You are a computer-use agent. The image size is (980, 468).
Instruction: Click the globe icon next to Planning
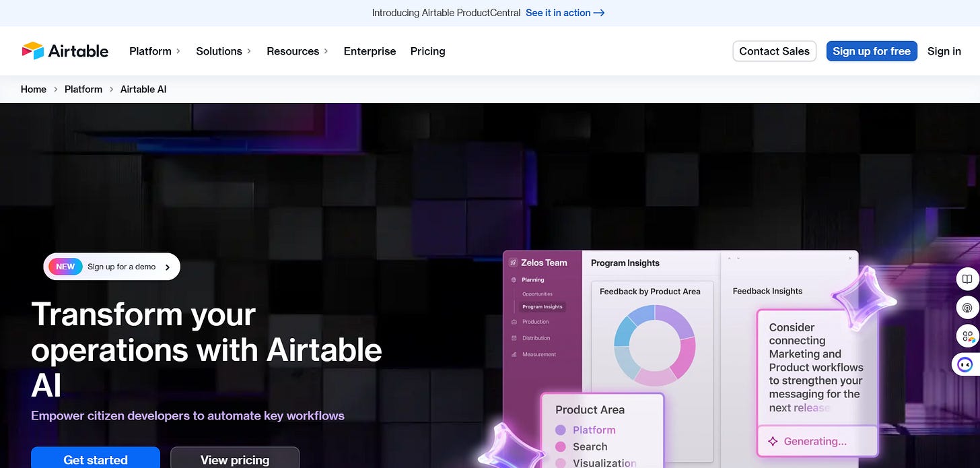514,280
